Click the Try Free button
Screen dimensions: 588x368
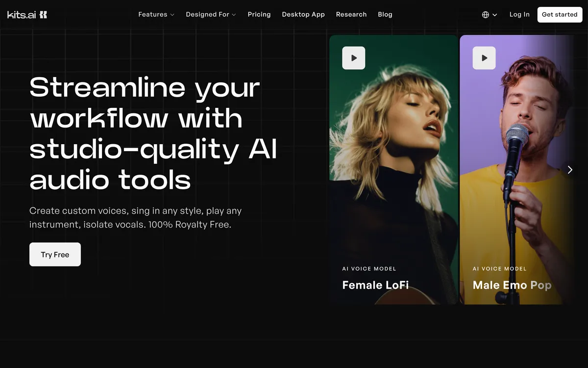click(55, 255)
